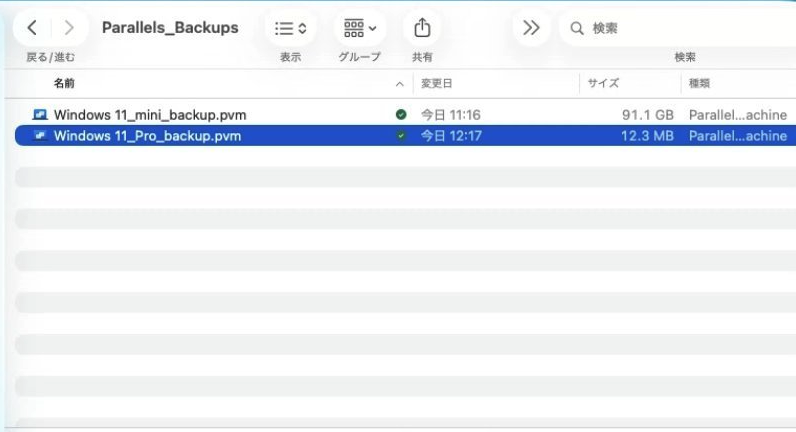Click sync status checkmark of mini_backup file
This screenshot has width=796, height=432.
[401, 115]
